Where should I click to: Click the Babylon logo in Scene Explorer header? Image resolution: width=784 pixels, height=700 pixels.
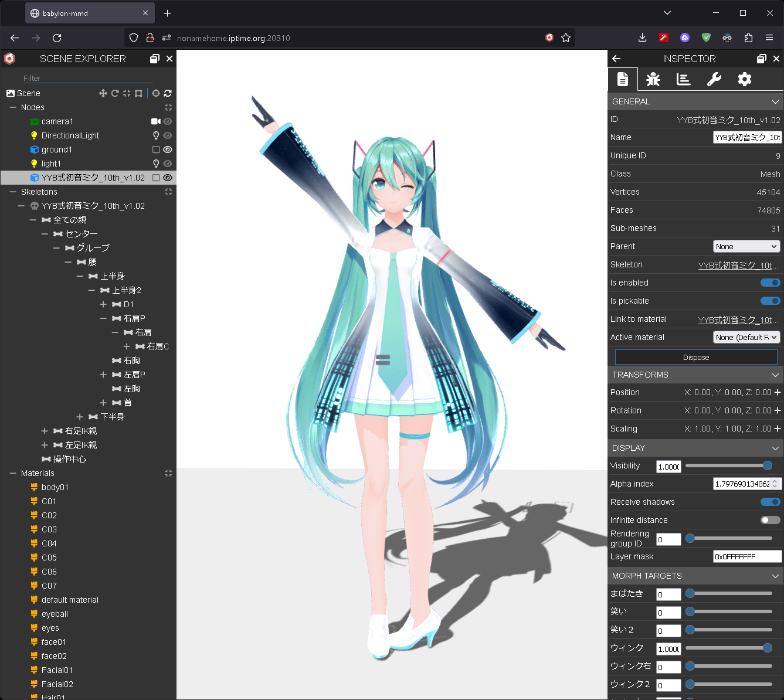[9, 59]
